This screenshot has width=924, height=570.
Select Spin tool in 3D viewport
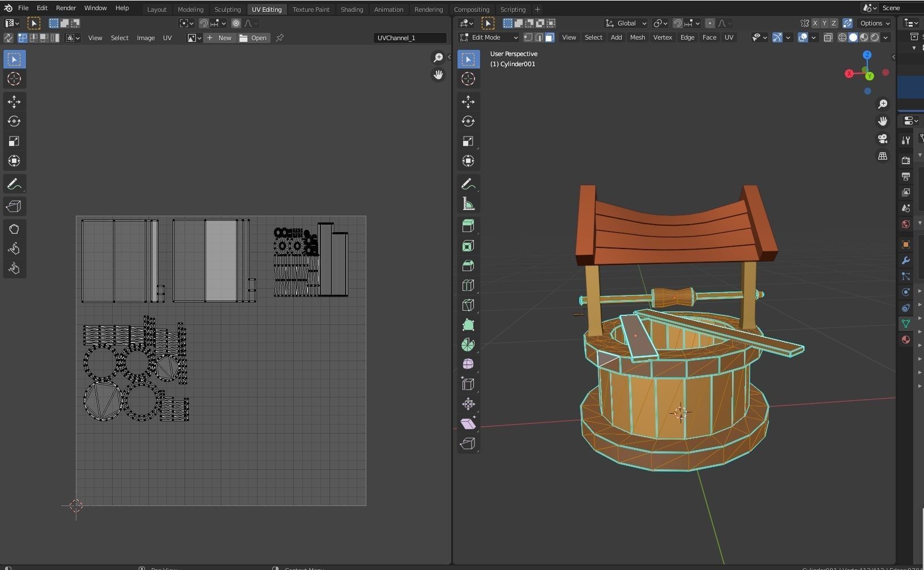tap(468, 344)
